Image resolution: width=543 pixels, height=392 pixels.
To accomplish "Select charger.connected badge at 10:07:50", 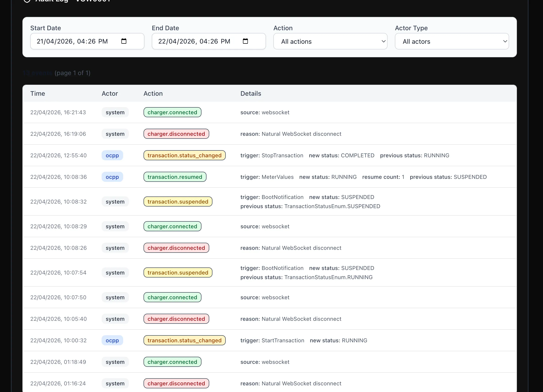I will pos(172,297).
